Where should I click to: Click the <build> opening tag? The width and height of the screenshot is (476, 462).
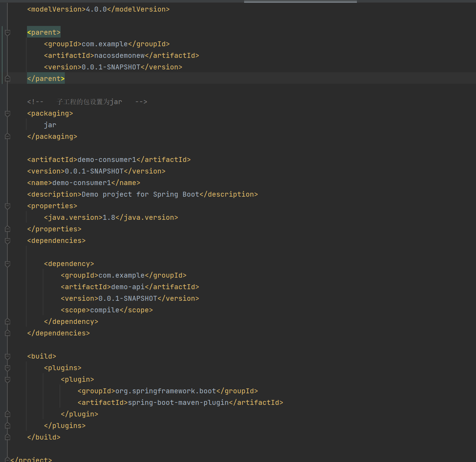[42, 356]
